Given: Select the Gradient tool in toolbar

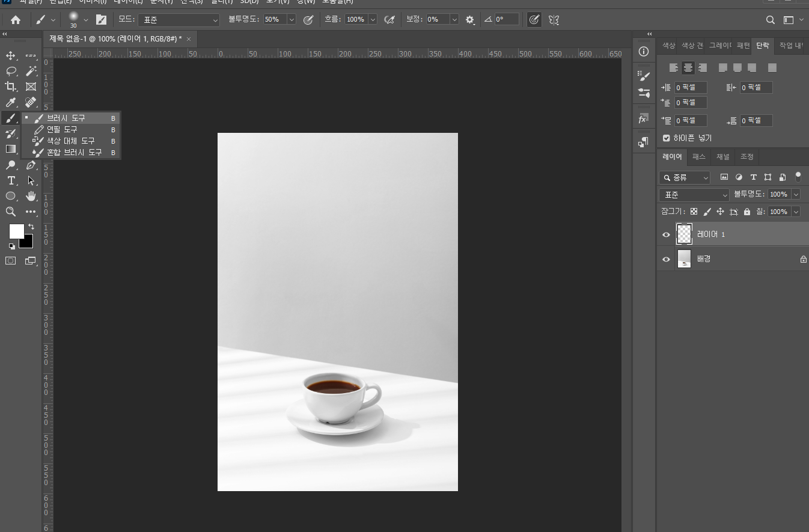Looking at the screenshot, I should tap(11, 149).
